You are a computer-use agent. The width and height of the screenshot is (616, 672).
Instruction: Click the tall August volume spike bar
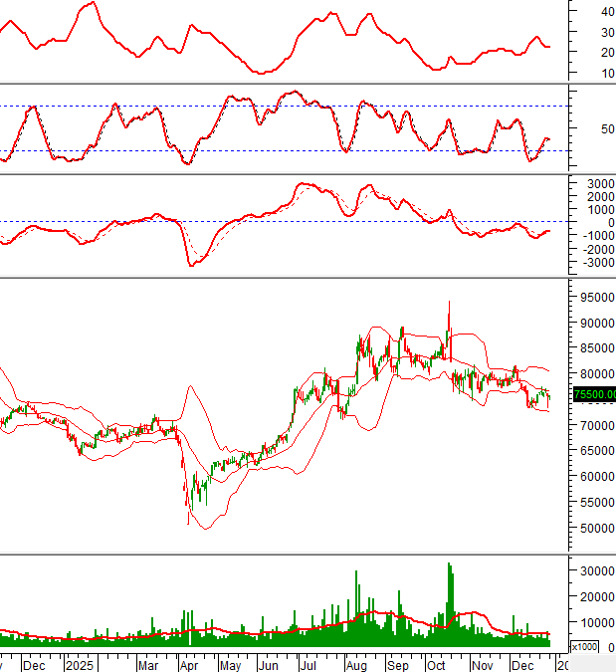click(356, 602)
